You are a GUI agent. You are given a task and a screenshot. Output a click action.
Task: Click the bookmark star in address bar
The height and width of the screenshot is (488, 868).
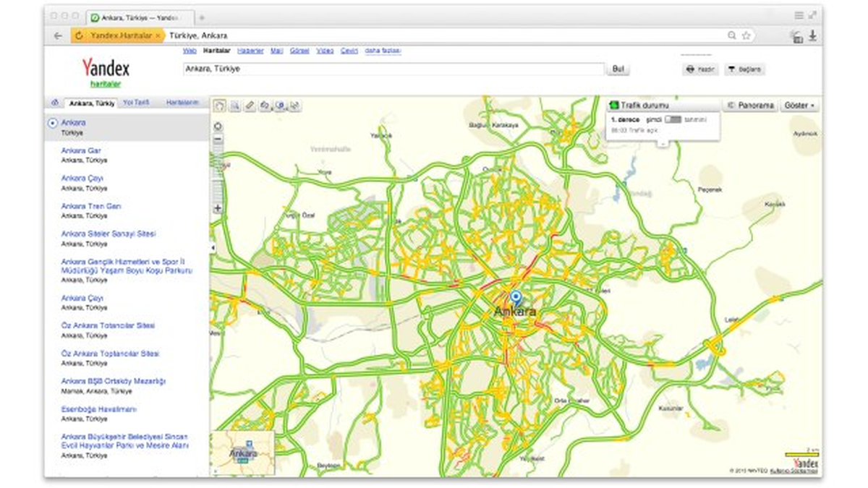[x=746, y=35]
